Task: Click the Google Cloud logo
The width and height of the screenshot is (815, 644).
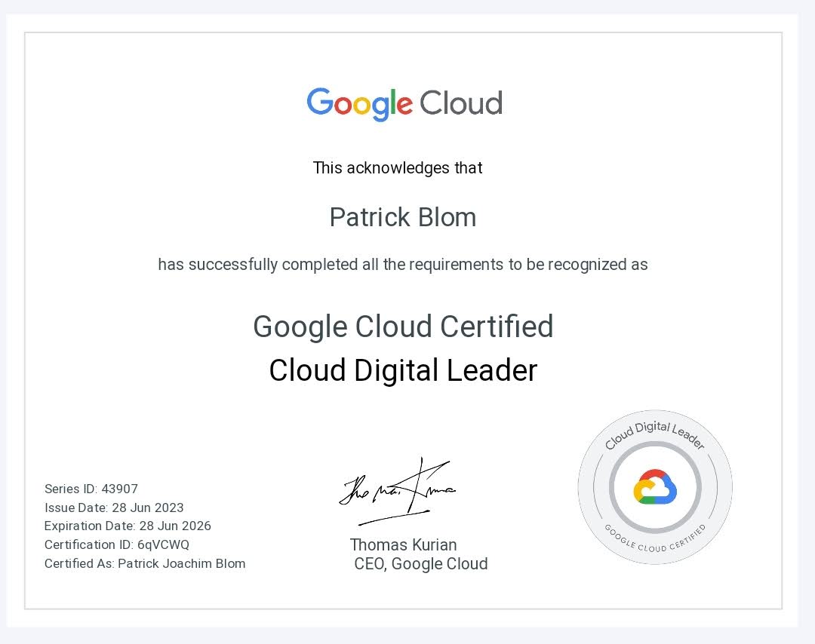Action: [x=404, y=103]
